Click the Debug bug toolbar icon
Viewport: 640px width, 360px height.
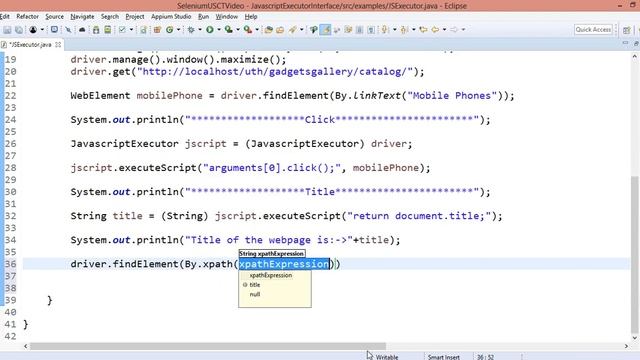pyautogui.click(x=191, y=30)
